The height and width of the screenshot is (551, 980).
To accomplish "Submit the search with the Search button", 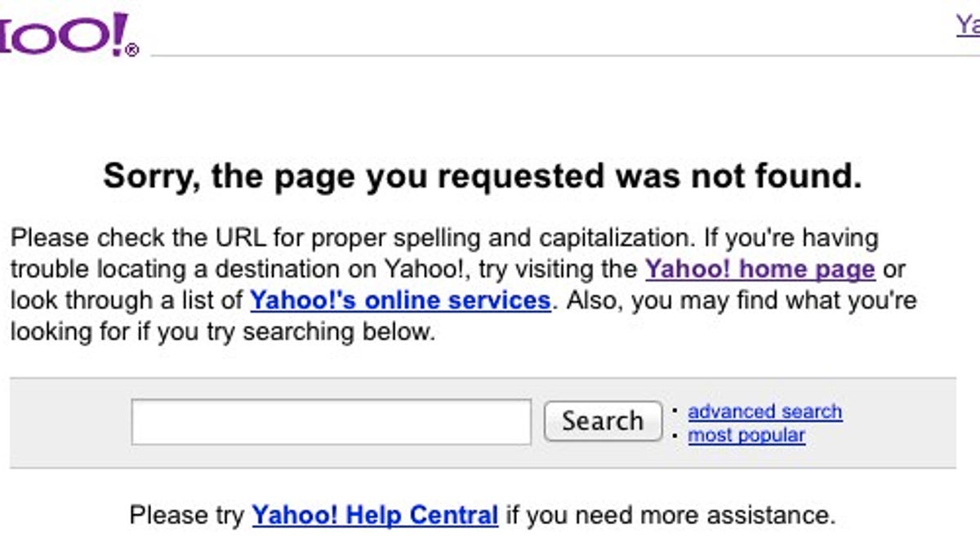I will pos(602,420).
